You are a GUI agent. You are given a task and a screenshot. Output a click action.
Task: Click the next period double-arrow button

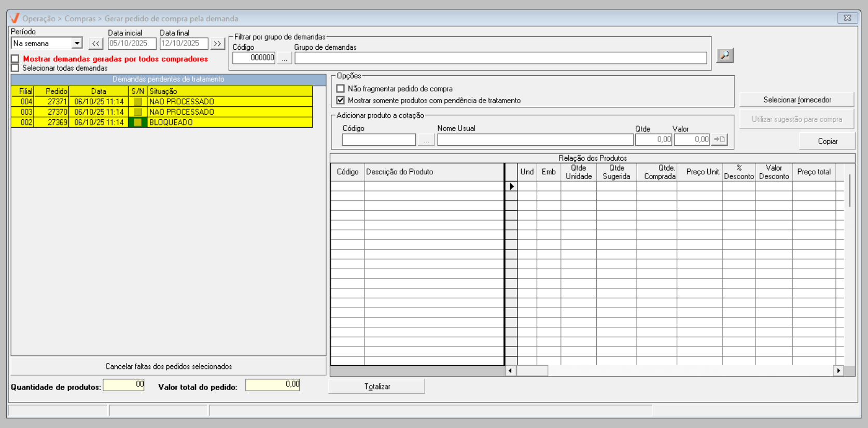[217, 44]
